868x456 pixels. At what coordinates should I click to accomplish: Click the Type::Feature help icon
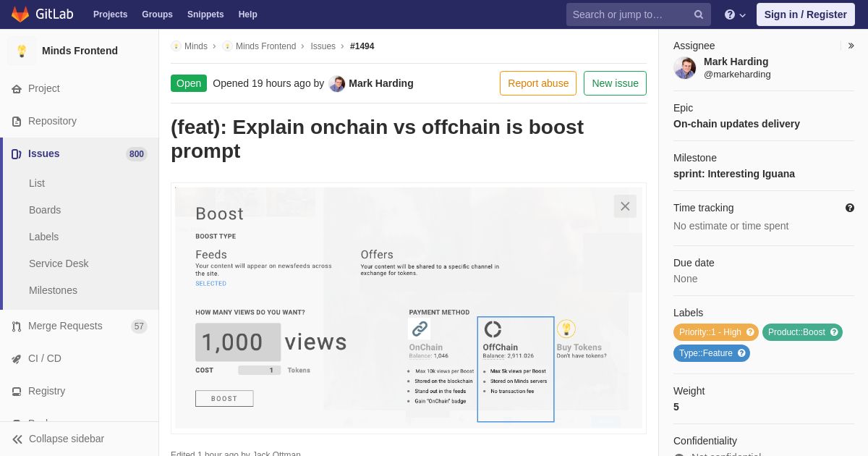coord(741,353)
